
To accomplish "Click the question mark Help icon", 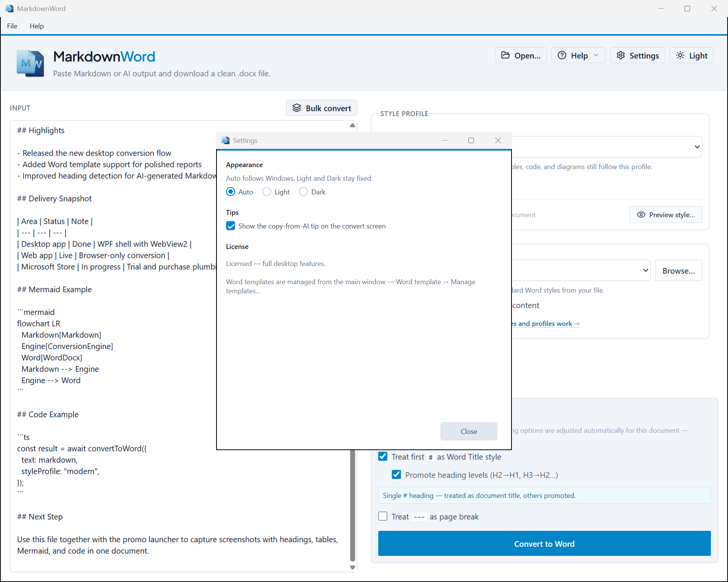I will 562,55.
